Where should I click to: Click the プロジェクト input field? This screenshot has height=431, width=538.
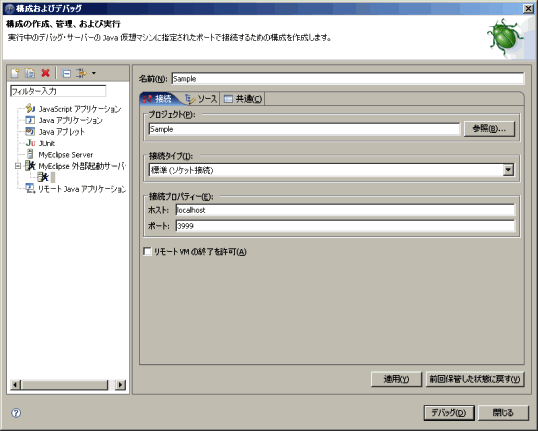(304, 129)
